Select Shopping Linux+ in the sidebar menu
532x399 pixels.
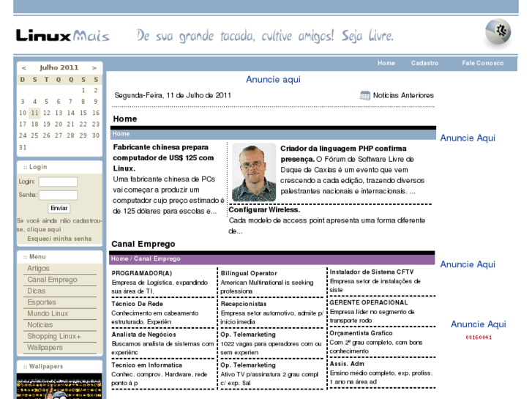tap(54, 336)
